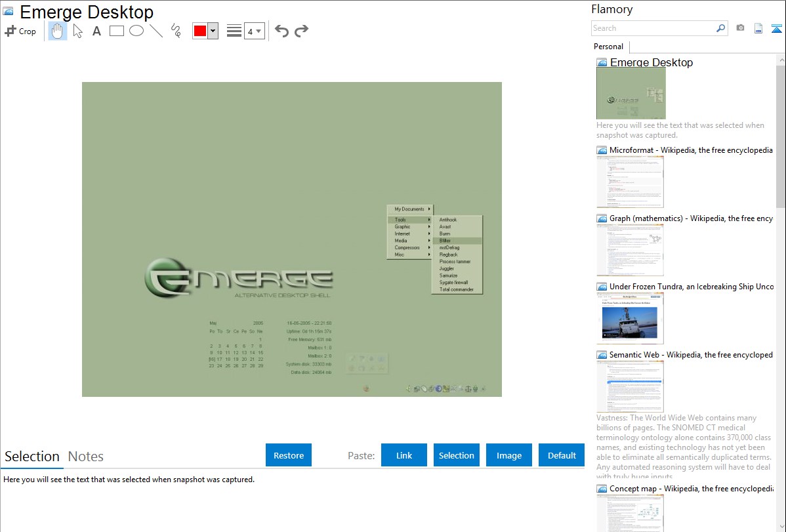Redo the last annotation
786x532 pixels.
point(301,31)
